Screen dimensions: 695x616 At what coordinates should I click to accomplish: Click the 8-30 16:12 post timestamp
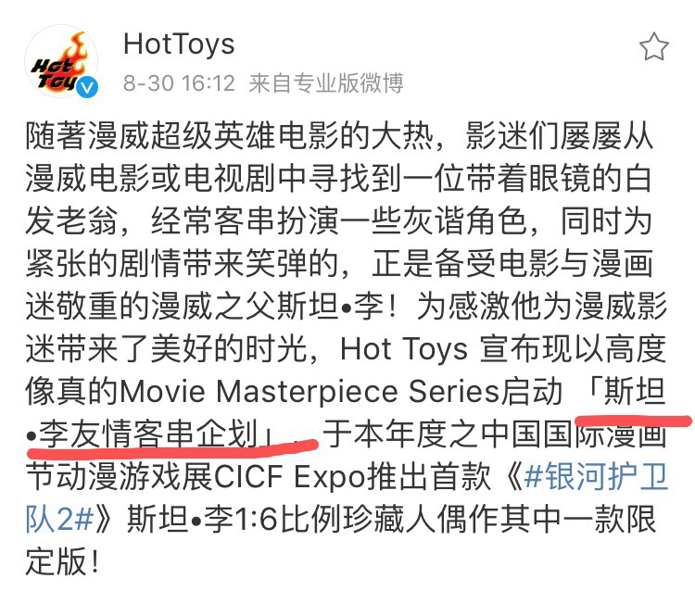pos(179,82)
